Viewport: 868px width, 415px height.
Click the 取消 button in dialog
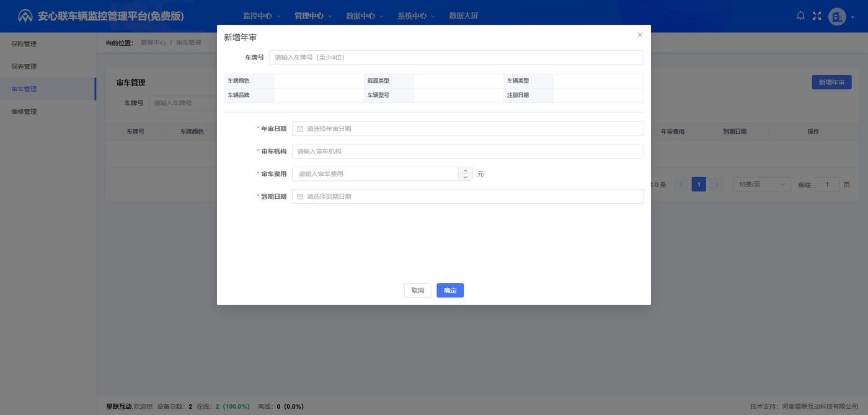point(417,290)
